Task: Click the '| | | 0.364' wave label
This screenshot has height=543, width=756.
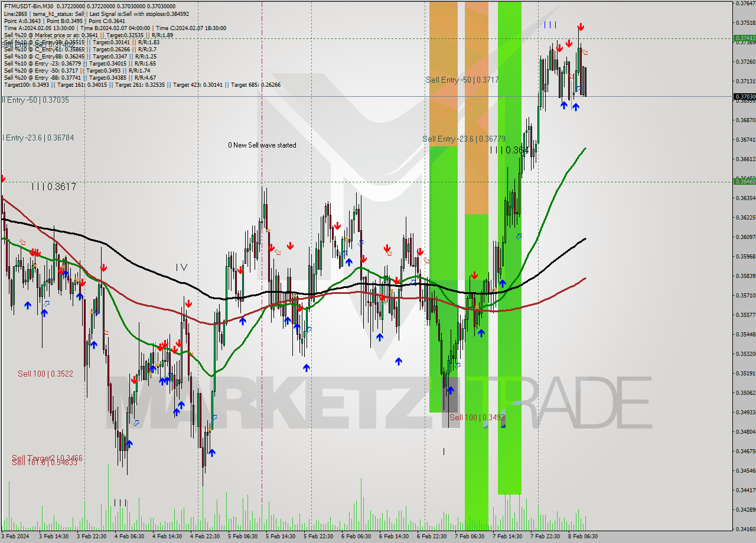Action: tap(509, 151)
